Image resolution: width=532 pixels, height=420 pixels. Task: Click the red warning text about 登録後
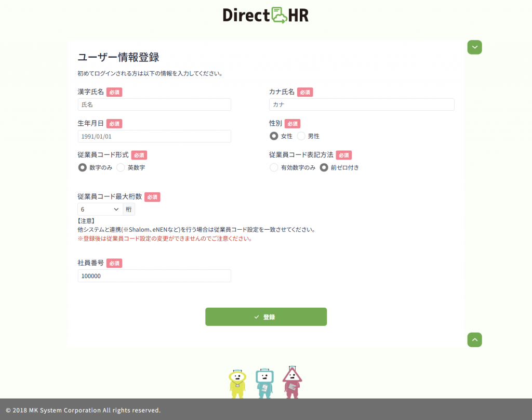pos(165,239)
